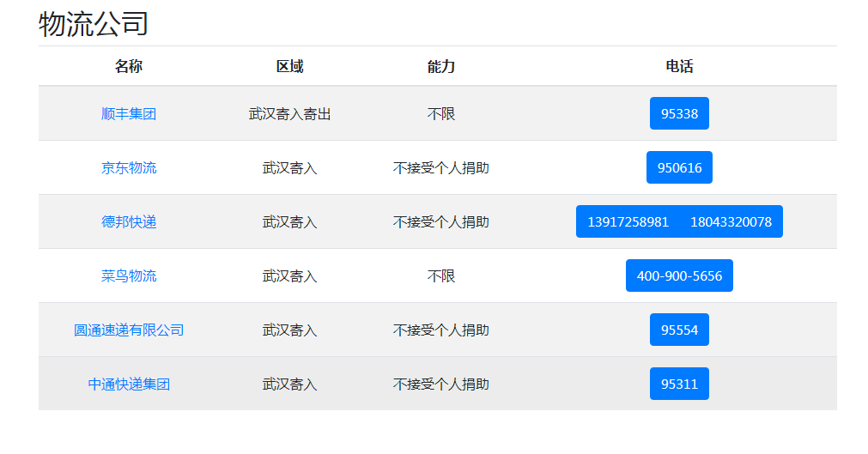The height and width of the screenshot is (454, 868).
Task: Open the 京东物流 company link
Action: [129, 167]
